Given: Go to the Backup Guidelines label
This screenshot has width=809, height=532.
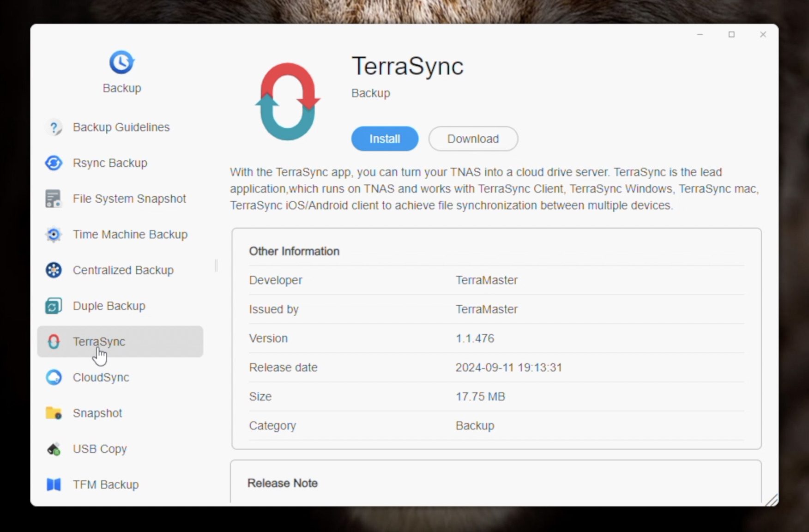Looking at the screenshot, I should [121, 127].
